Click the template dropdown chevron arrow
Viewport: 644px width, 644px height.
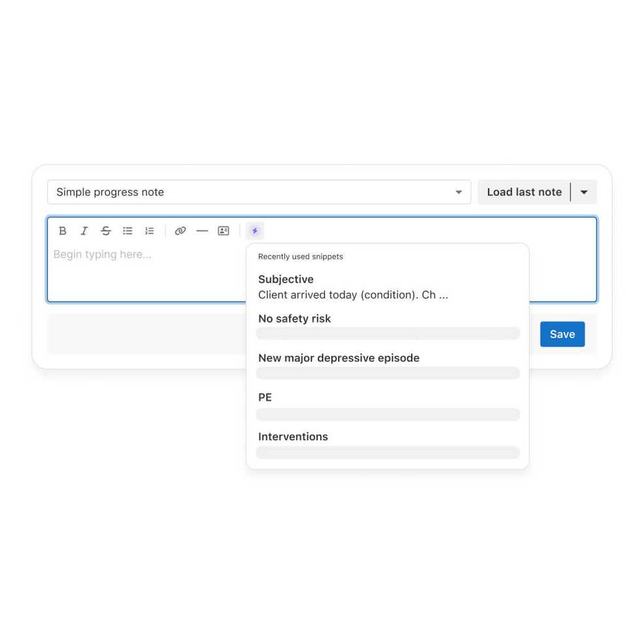tap(459, 192)
